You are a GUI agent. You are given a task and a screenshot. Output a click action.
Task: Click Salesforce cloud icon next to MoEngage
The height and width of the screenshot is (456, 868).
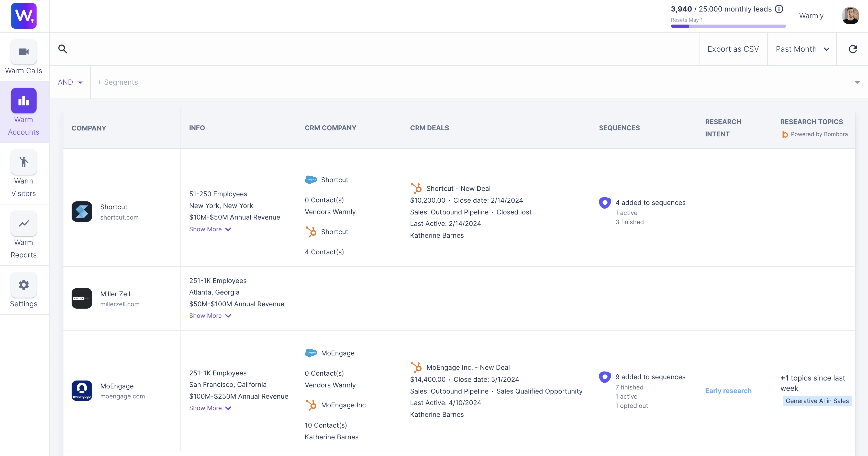311,353
